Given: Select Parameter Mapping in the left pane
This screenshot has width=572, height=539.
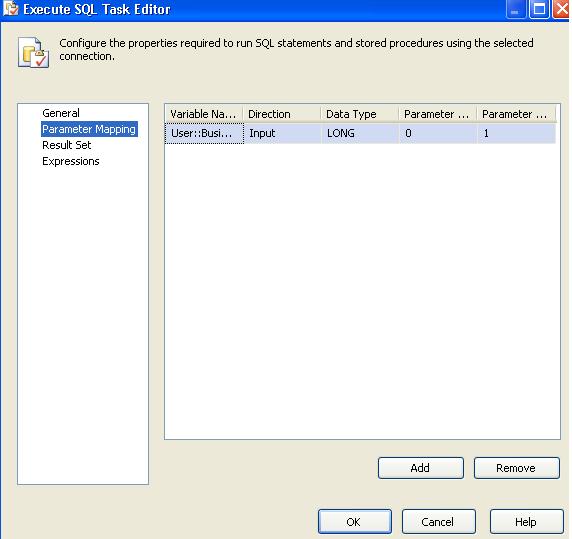Looking at the screenshot, I should pyautogui.click(x=89, y=129).
